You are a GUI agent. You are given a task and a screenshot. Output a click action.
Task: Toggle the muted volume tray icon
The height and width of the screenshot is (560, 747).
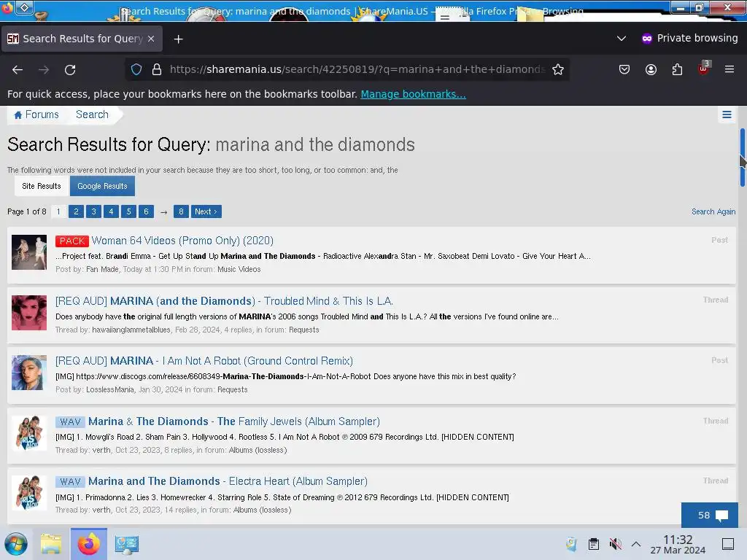point(615,544)
